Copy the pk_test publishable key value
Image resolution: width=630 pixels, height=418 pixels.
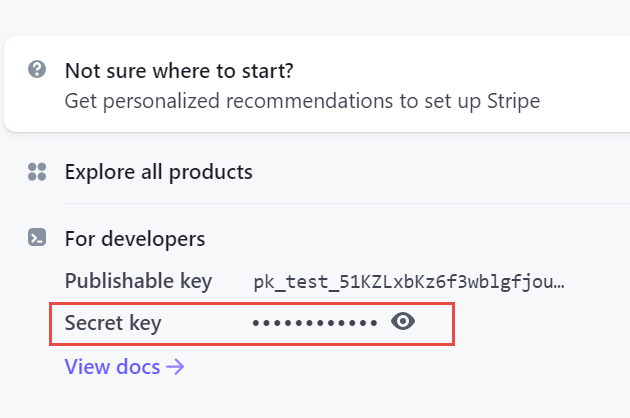pos(409,282)
